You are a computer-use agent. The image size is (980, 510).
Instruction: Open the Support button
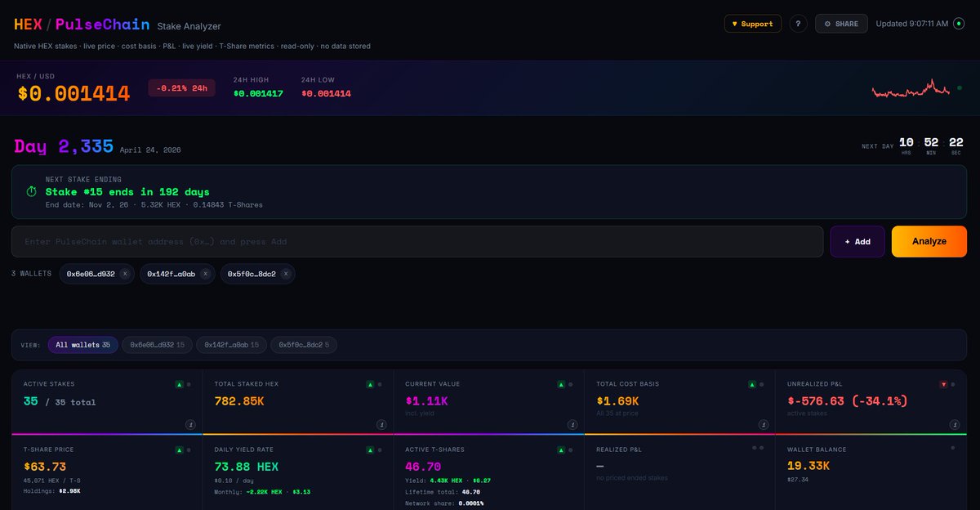[x=752, y=24]
